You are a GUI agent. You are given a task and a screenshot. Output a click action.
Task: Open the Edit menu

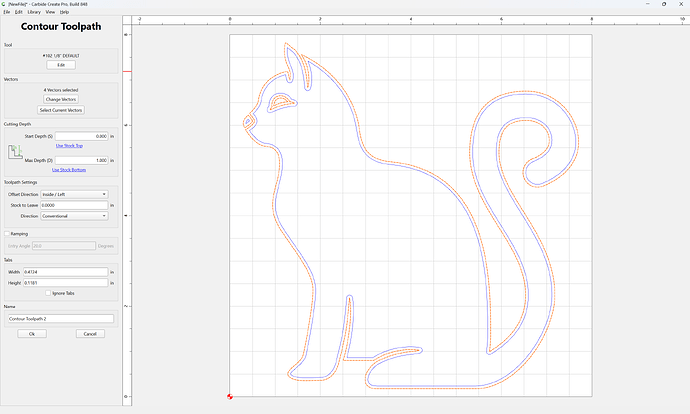point(18,12)
